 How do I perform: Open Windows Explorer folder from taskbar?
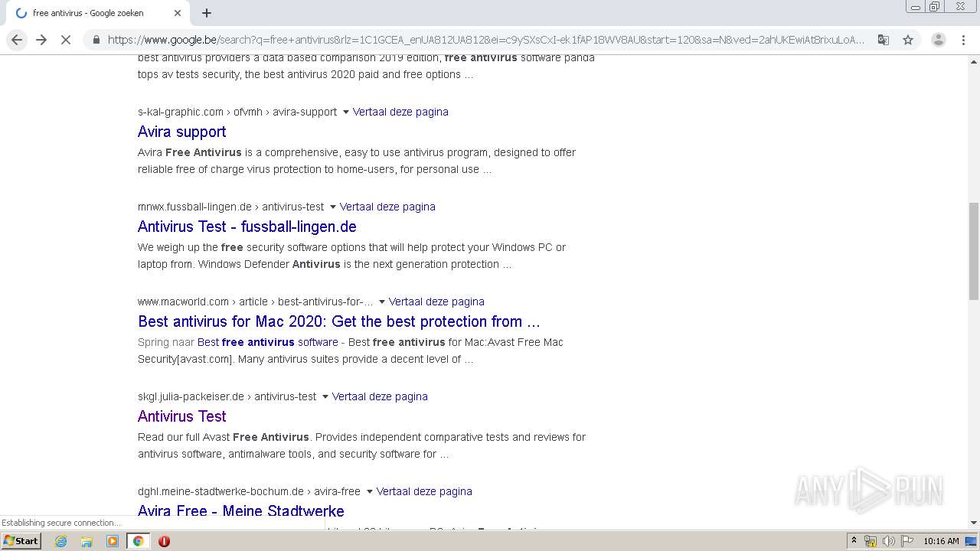87,541
